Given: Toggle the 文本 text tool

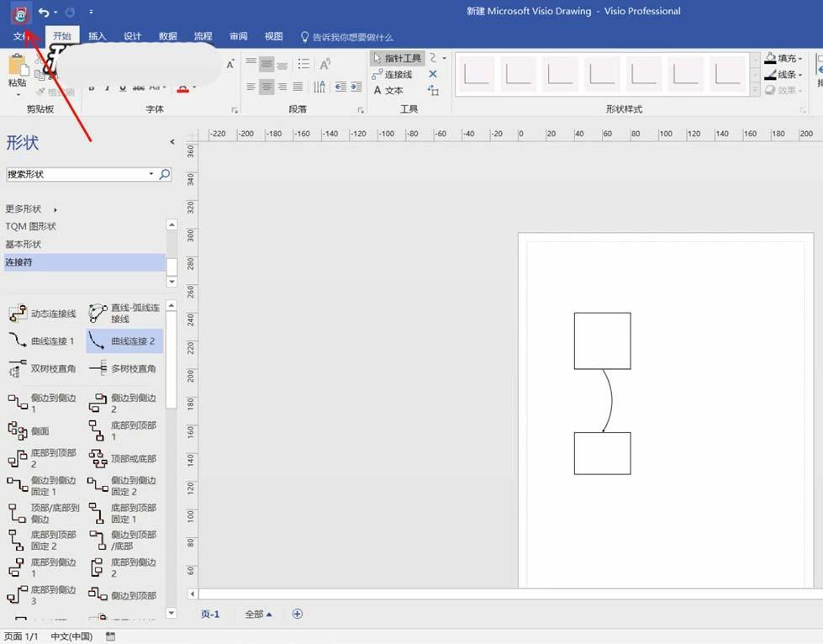Looking at the screenshot, I should pyautogui.click(x=388, y=91).
